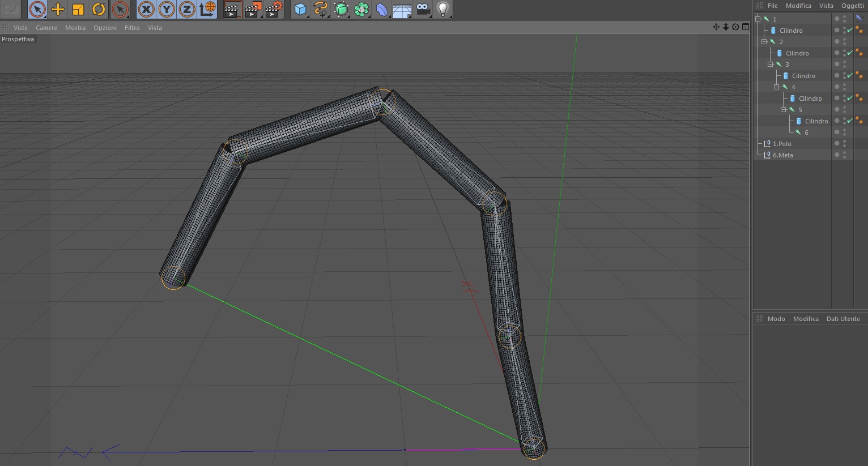The width and height of the screenshot is (868, 466).
Task: Click the grey layer dot of 1.Polo
Action: (x=837, y=143)
